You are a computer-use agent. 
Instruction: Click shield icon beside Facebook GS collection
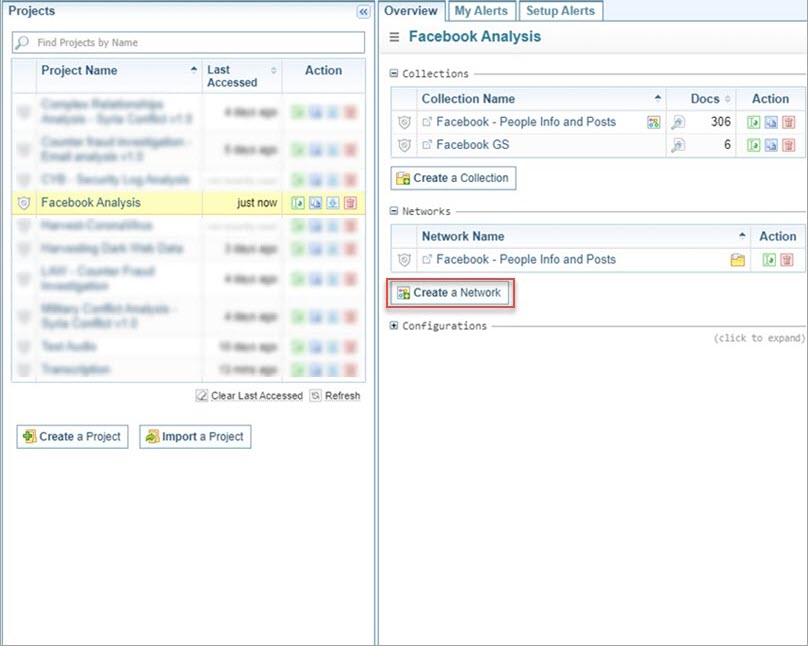click(404, 145)
